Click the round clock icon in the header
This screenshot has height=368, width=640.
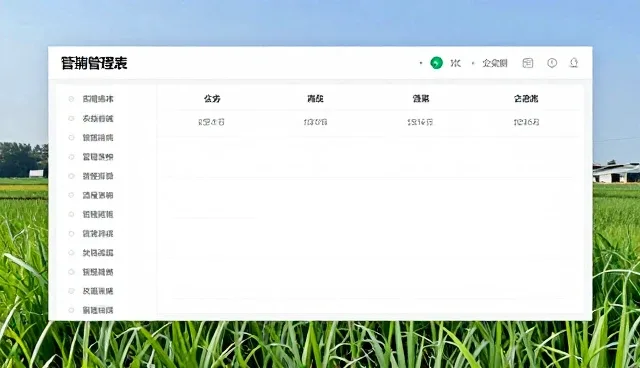pyautogui.click(x=552, y=63)
